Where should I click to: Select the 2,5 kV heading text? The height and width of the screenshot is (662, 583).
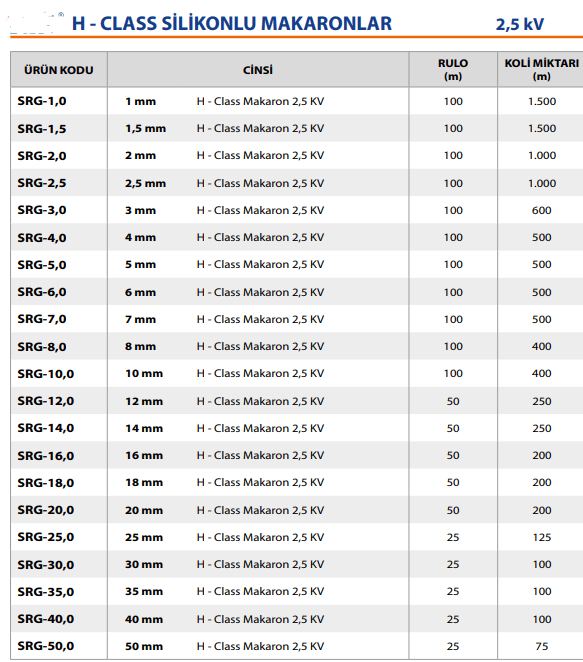click(x=520, y=24)
